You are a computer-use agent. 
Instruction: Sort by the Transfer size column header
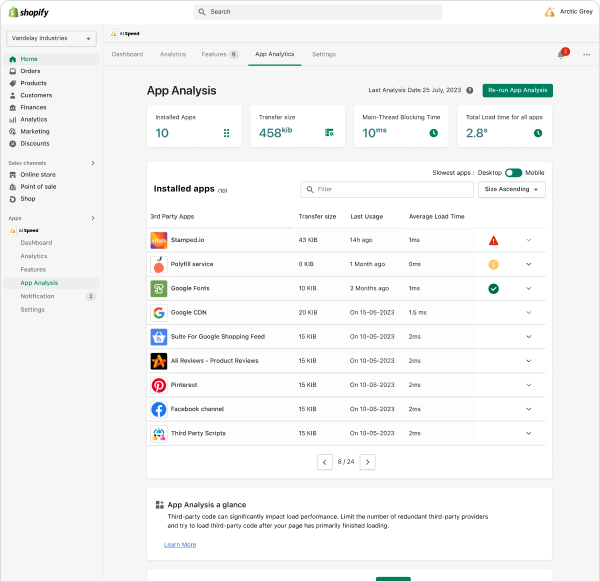click(317, 217)
